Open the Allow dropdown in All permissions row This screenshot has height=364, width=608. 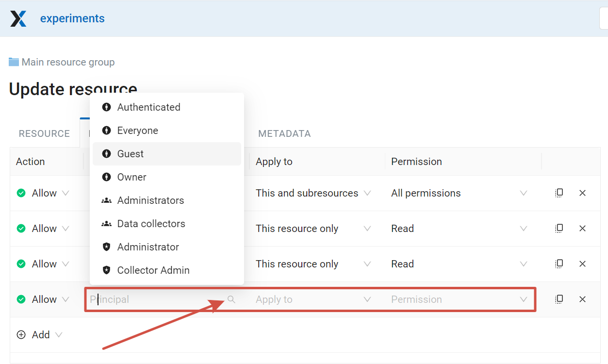pyautogui.click(x=43, y=193)
